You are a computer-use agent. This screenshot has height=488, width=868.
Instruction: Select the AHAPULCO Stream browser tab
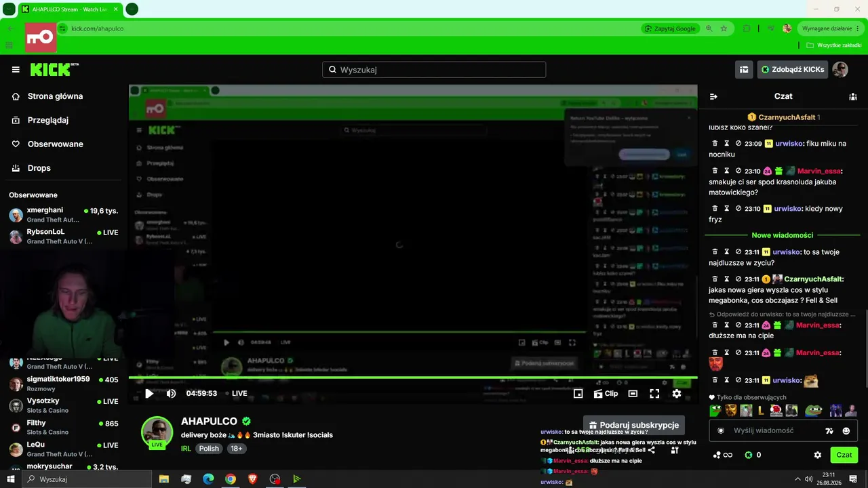coord(70,9)
